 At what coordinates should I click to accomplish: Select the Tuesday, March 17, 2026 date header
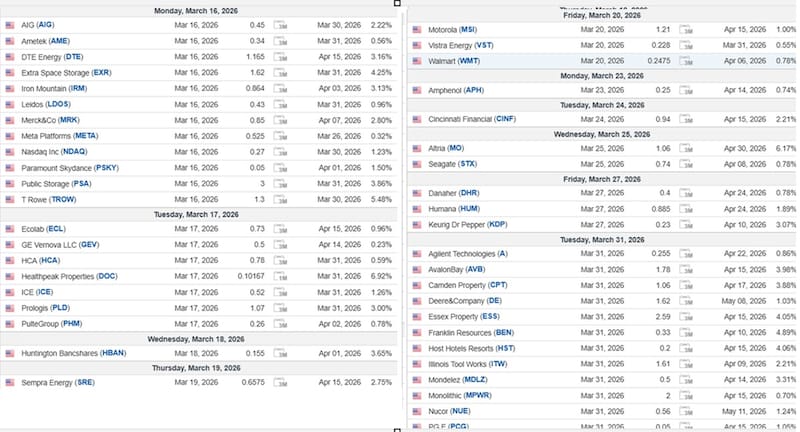tap(200, 214)
